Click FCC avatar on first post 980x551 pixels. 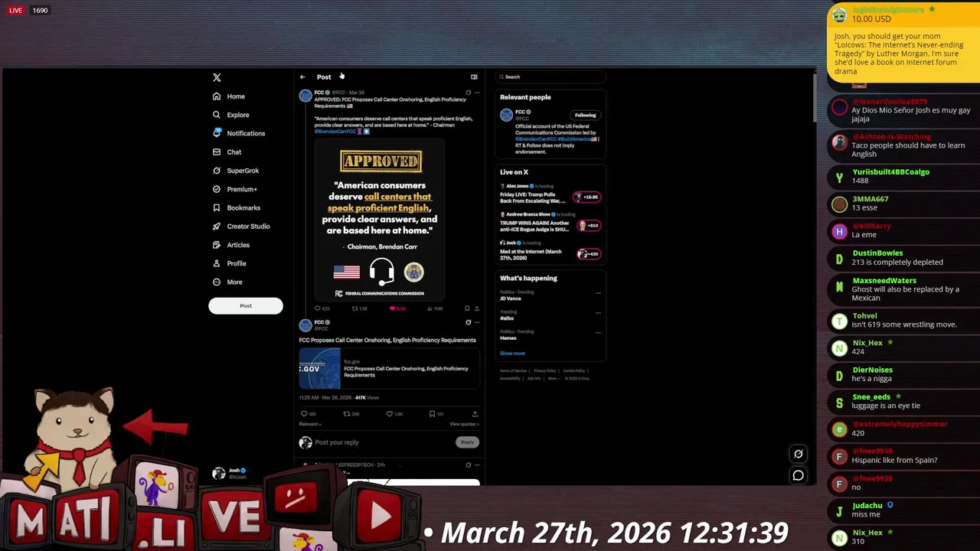click(305, 96)
